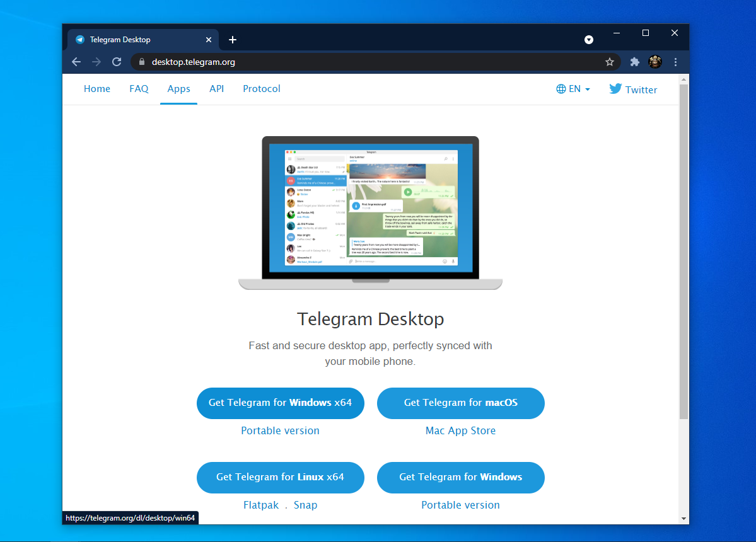Open the API navigation link

pyautogui.click(x=216, y=89)
